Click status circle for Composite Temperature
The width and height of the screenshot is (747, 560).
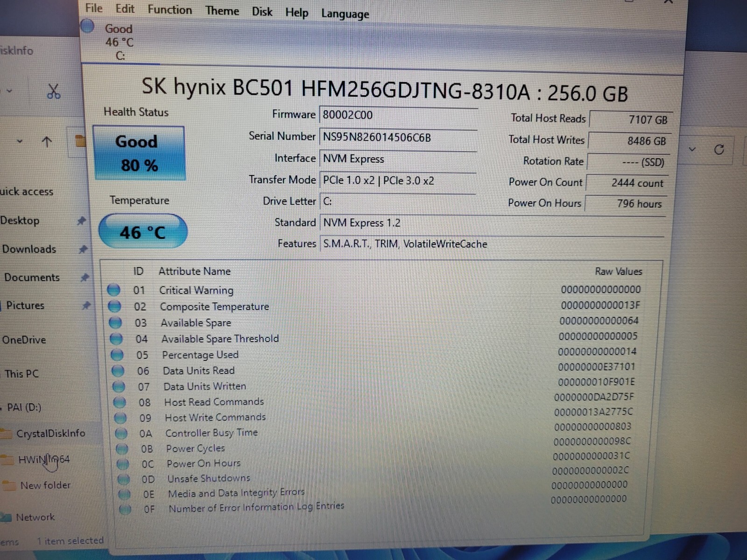tap(114, 306)
